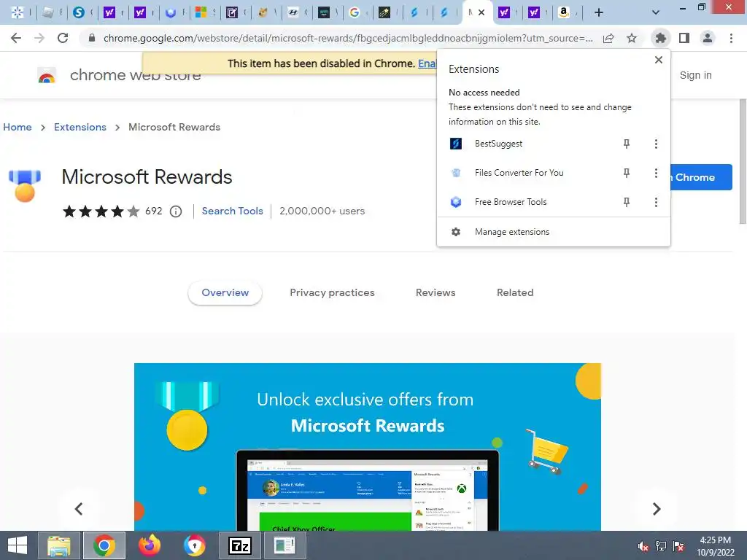Open the Action Center flag icon

pyautogui.click(x=678, y=546)
